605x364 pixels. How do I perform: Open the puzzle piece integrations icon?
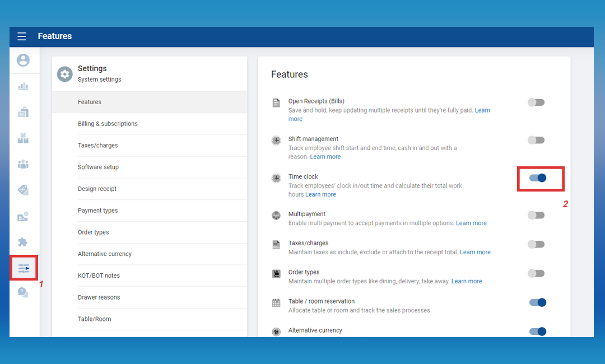click(x=23, y=242)
